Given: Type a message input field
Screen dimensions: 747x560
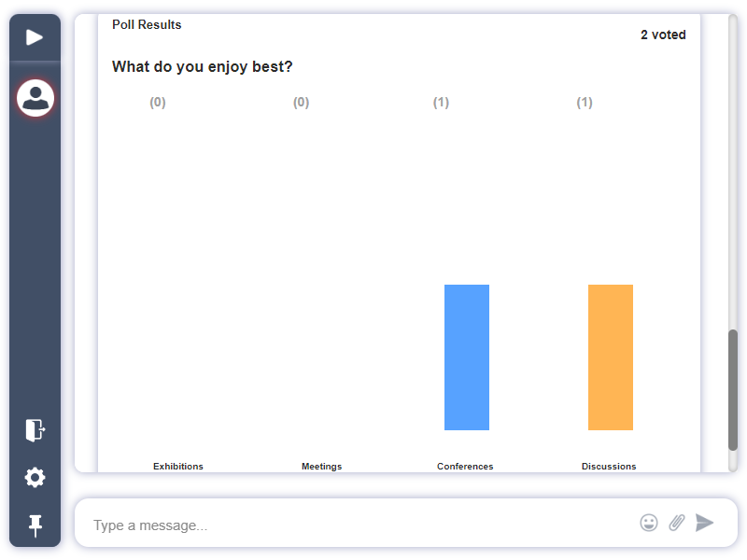Looking at the screenshot, I should (x=355, y=525).
